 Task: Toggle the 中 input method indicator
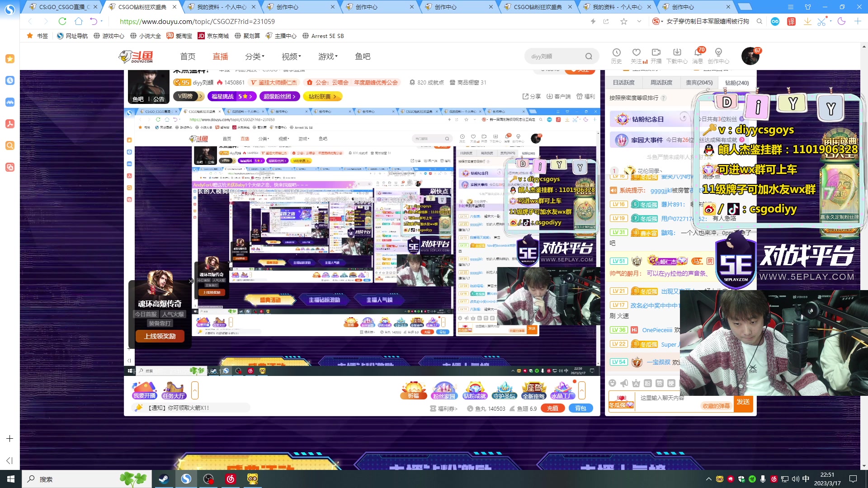tap(806, 479)
